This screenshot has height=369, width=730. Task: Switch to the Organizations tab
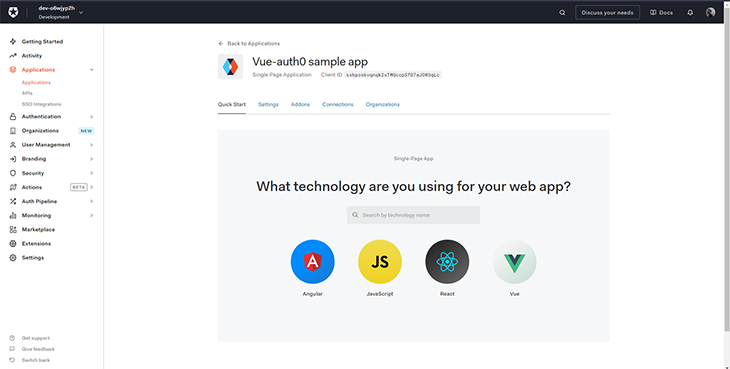click(383, 104)
